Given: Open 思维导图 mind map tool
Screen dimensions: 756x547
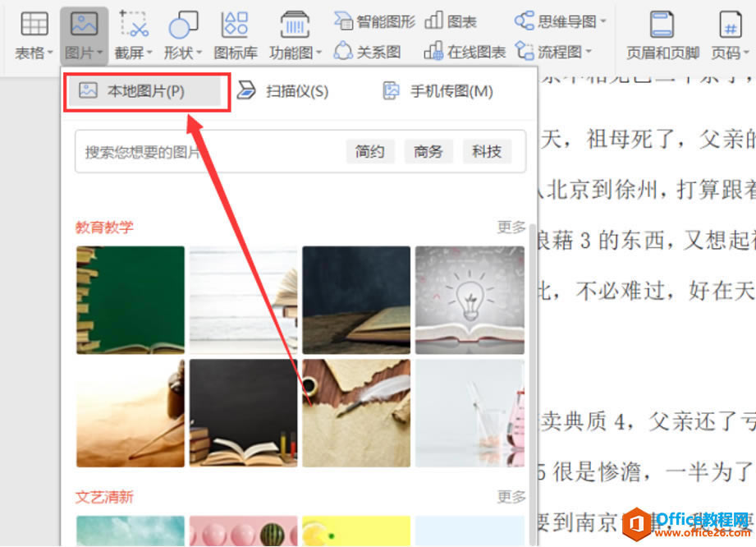Looking at the screenshot, I should pos(556,21).
